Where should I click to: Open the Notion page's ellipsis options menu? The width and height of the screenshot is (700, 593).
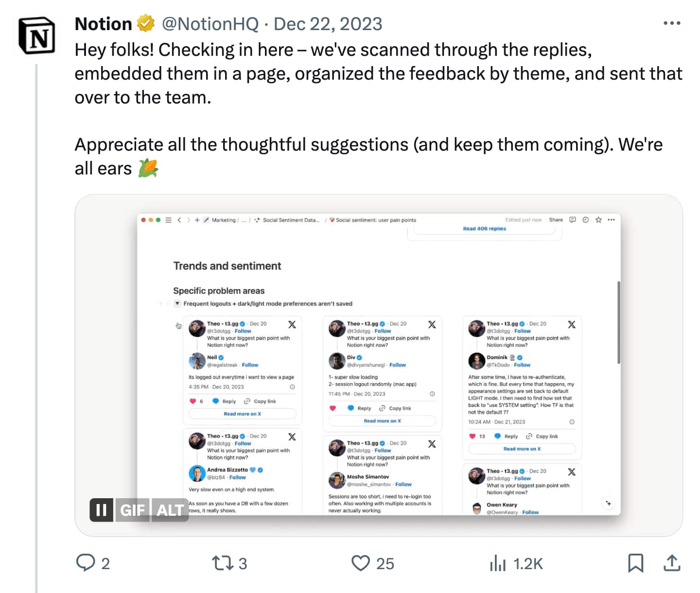click(x=612, y=220)
